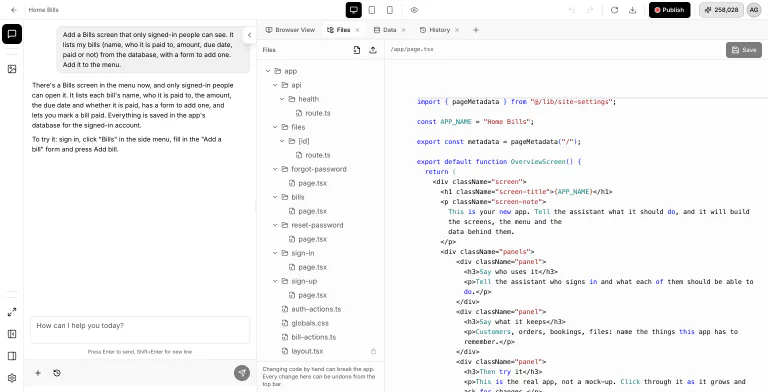Click the lock icon beside layout.tsx
The height and width of the screenshot is (392, 768).
373,351
